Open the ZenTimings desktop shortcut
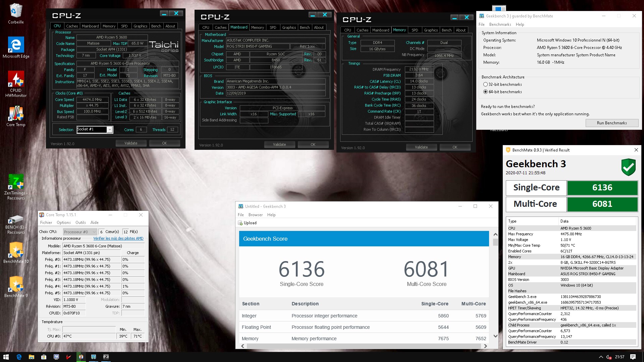 (16, 187)
